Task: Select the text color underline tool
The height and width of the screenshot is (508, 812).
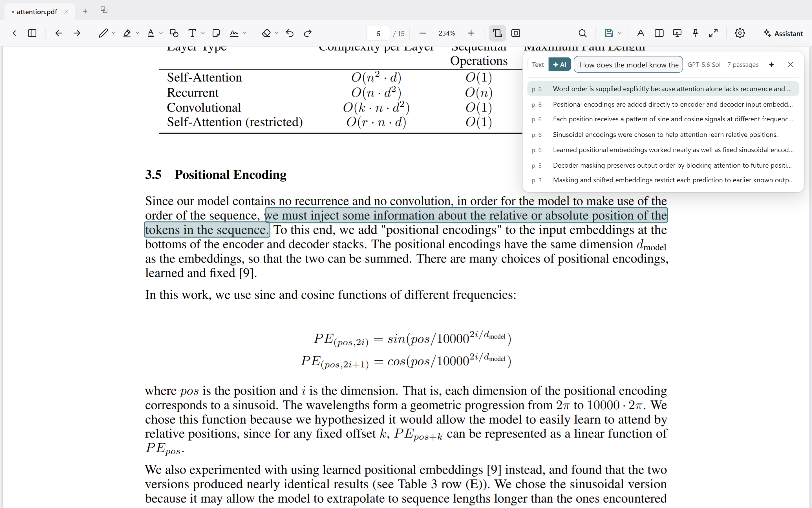Action: 151,33
